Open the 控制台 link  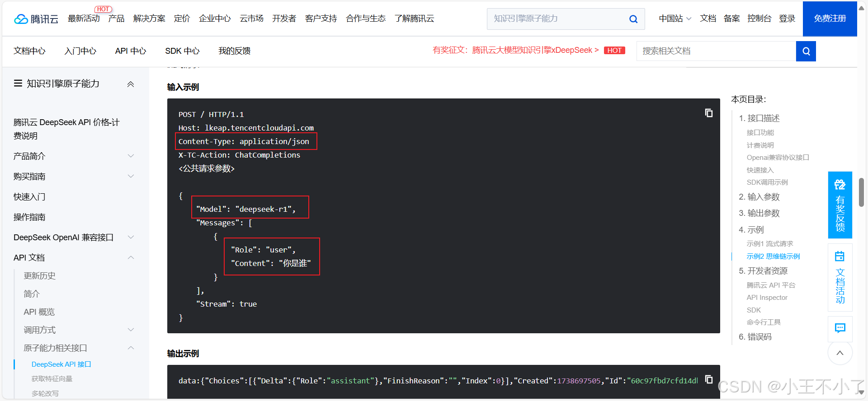coord(759,19)
